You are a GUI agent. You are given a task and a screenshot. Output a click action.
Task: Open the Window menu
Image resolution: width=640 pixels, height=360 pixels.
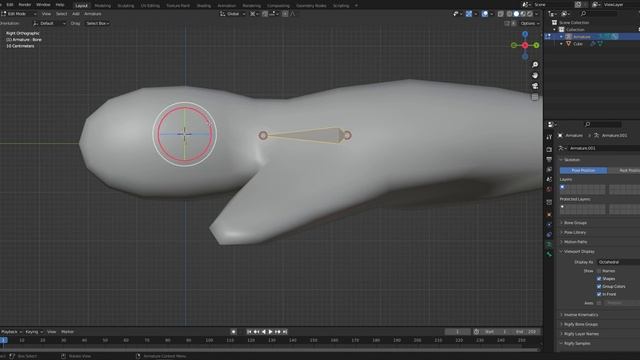tap(43, 4)
